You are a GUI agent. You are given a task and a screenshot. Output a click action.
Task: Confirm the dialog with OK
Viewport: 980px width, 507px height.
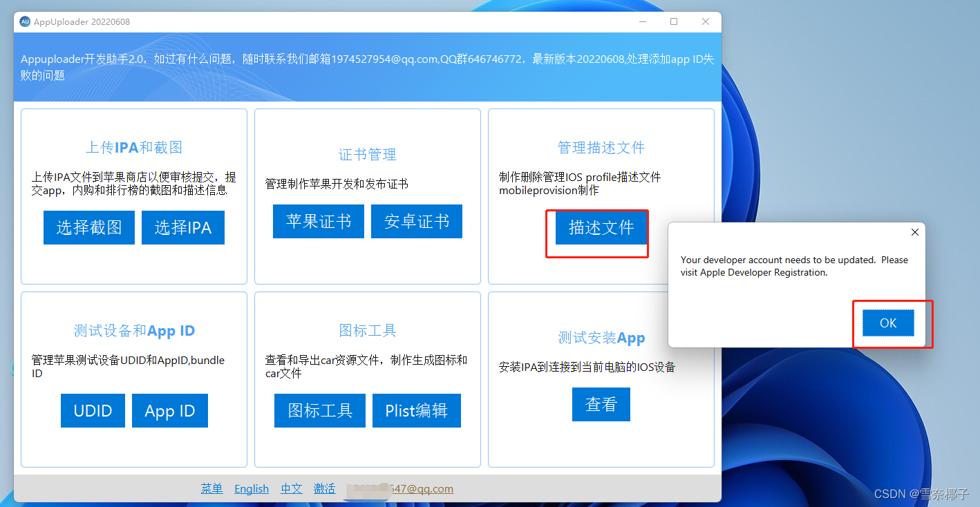(x=888, y=323)
